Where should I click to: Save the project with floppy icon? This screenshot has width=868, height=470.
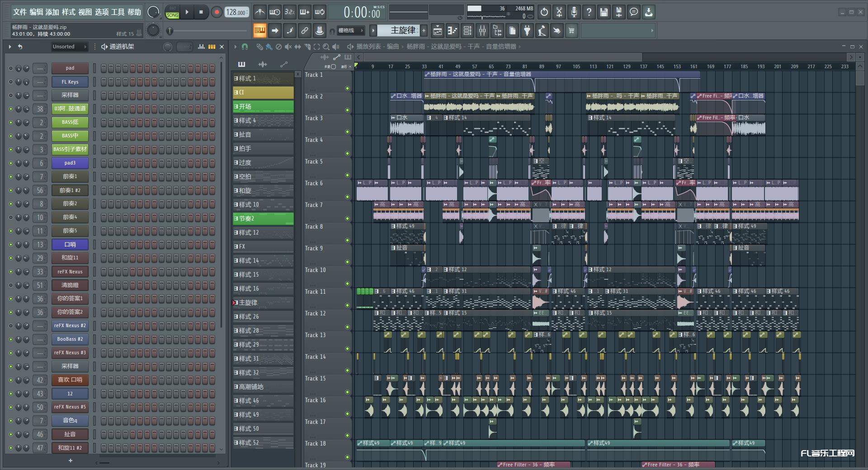tap(604, 12)
